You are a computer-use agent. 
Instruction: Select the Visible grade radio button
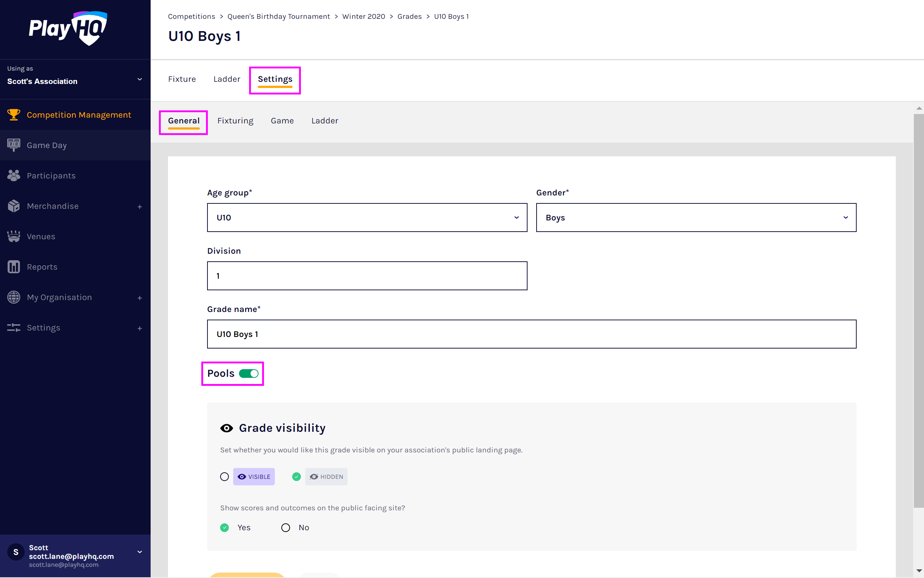[x=224, y=477]
